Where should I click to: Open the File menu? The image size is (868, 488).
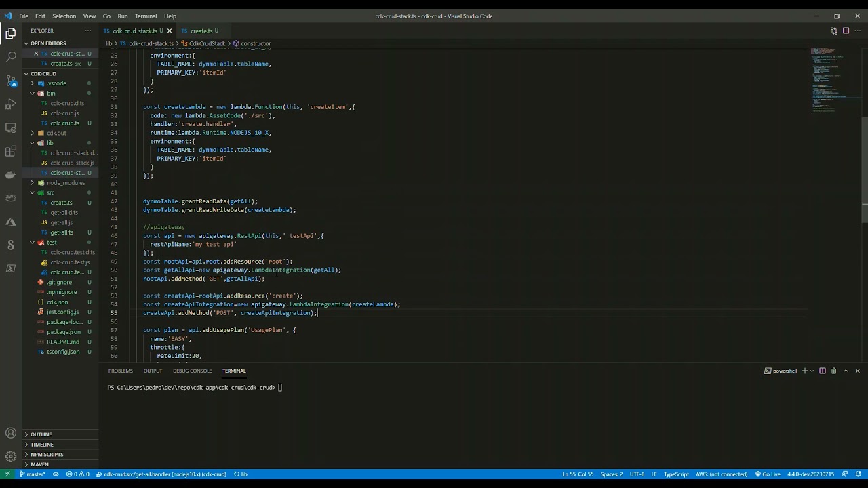click(x=24, y=16)
